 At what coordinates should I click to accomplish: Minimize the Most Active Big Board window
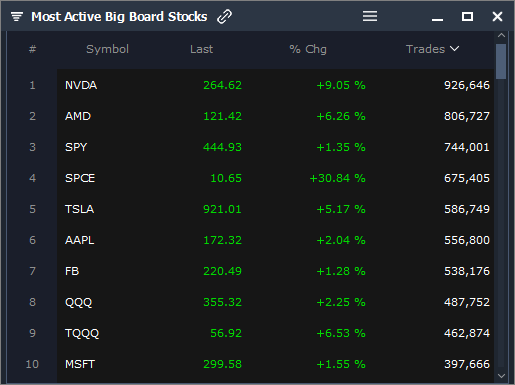click(x=437, y=20)
